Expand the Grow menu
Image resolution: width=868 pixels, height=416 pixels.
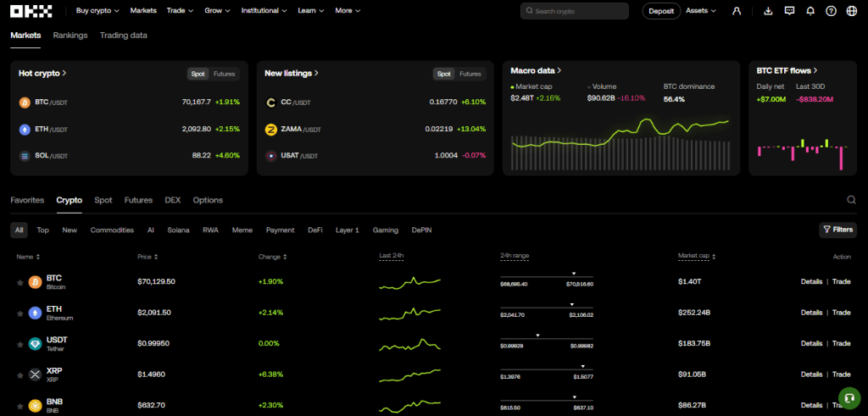(218, 10)
